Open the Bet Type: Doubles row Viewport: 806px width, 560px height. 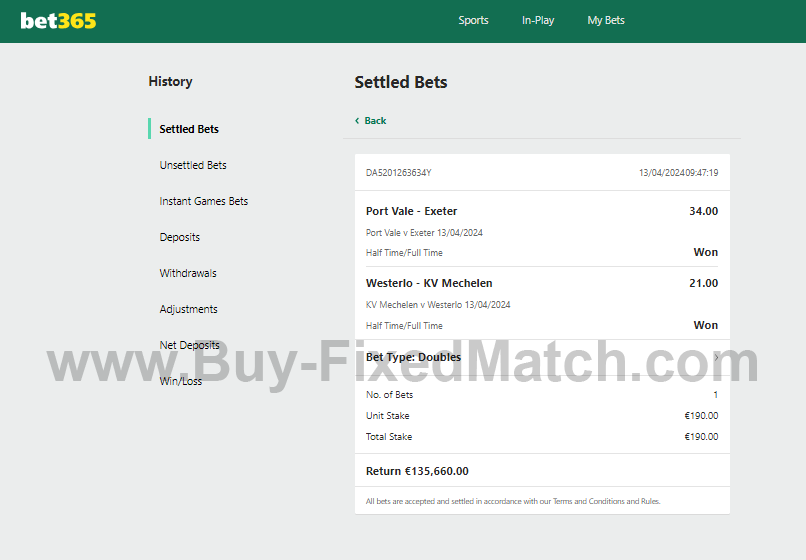coord(542,357)
